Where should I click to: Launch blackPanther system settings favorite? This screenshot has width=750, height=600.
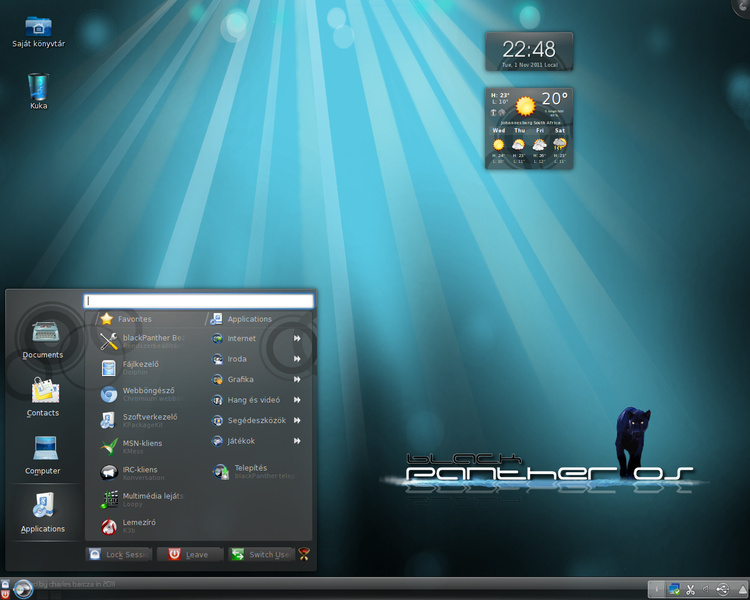point(142,341)
